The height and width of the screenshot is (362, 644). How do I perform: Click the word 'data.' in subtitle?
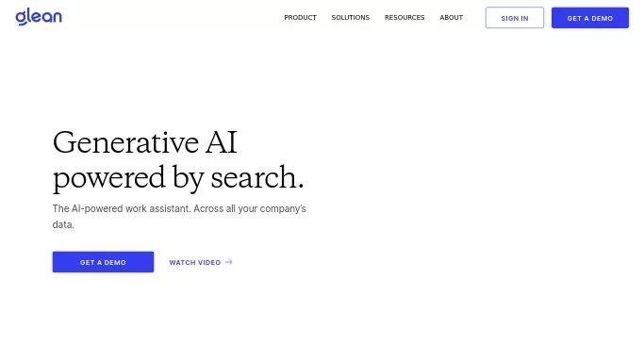(63, 224)
